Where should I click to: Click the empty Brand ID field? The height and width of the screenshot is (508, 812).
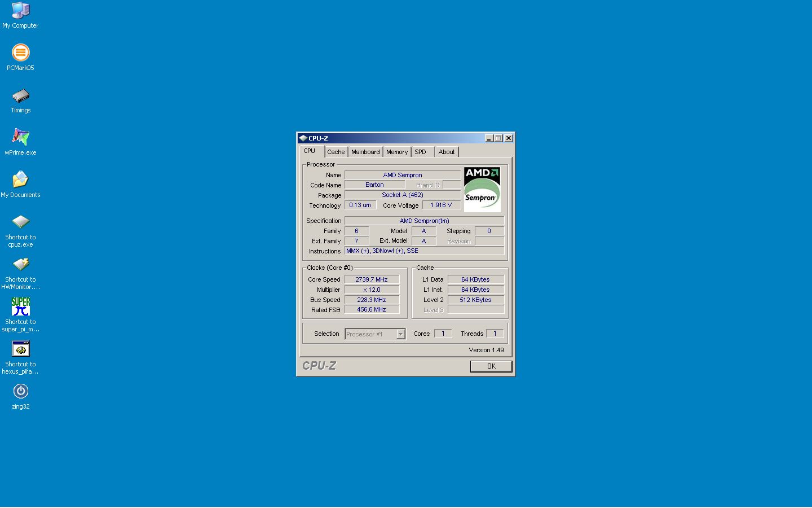(x=452, y=185)
